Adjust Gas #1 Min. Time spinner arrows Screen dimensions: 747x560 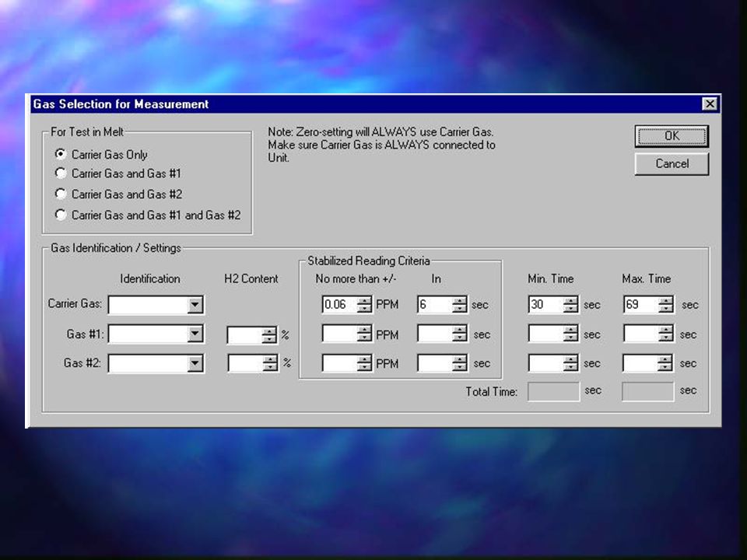click(570, 334)
